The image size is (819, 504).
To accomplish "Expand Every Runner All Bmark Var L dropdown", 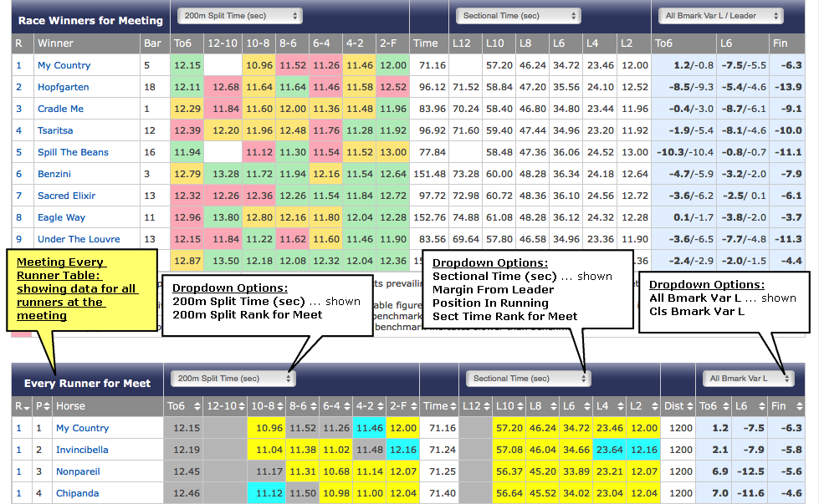I will [747, 379].
